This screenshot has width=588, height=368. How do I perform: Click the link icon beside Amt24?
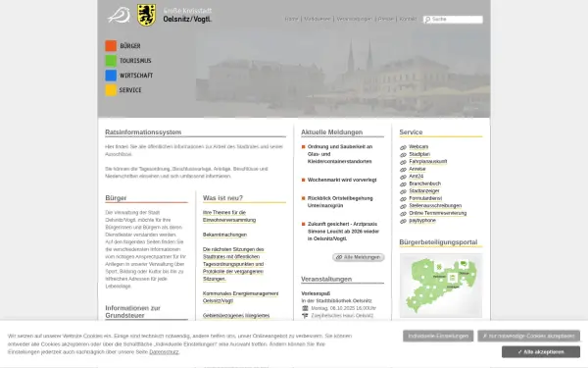tap(403, 177)
